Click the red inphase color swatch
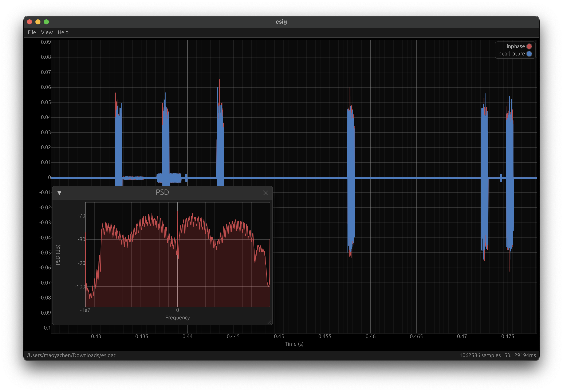The image size is (563, 392). click(529, 46)
